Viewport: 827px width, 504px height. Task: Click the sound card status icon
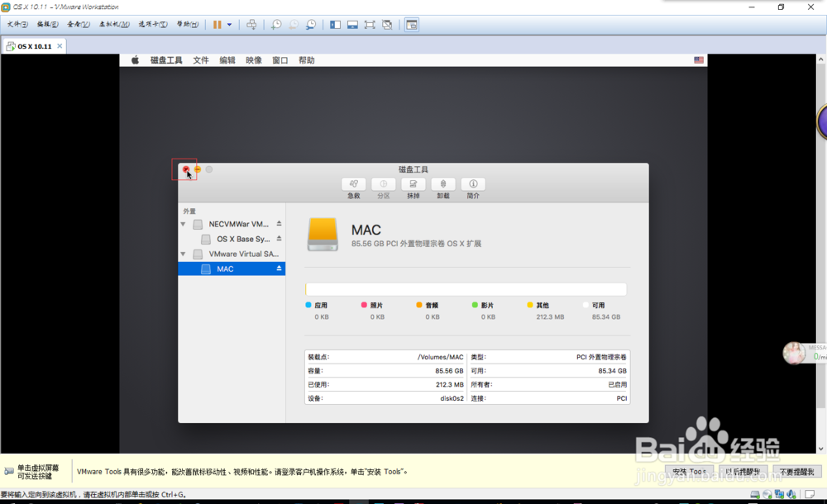[791, 495]
